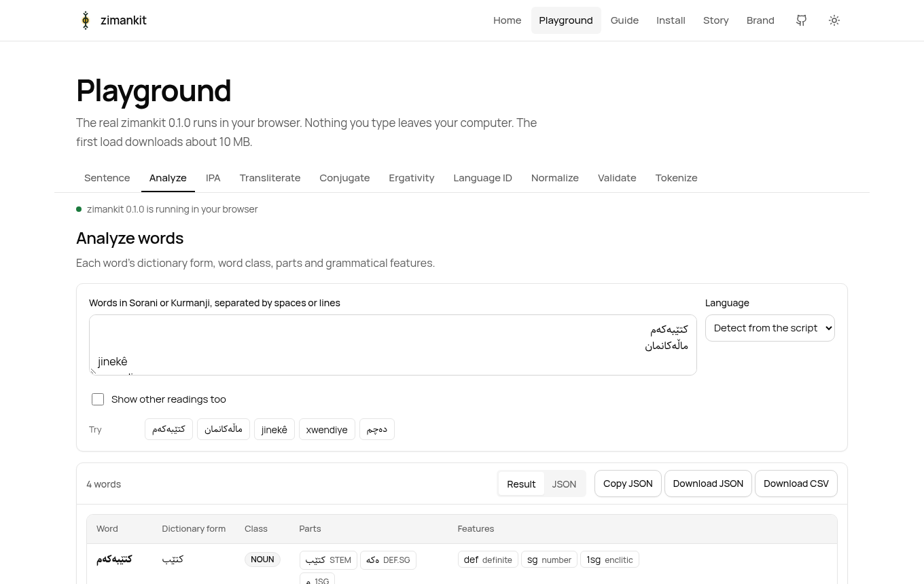This screenshot has width=924, height=584.
Task: Select the Ergativity tab
Action: (412, 178)
